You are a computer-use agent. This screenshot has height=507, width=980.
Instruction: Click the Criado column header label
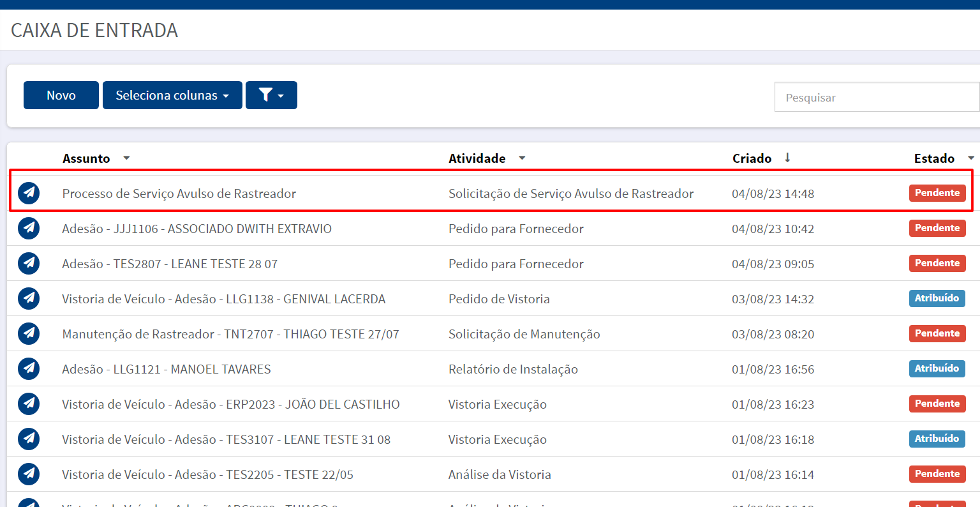coord(752,158)
